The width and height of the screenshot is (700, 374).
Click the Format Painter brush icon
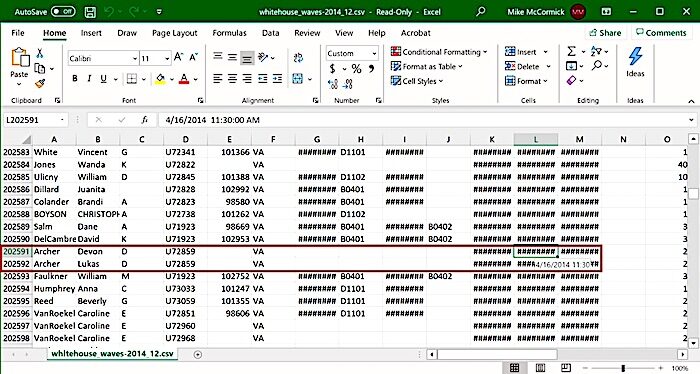(x=40, y=83)
